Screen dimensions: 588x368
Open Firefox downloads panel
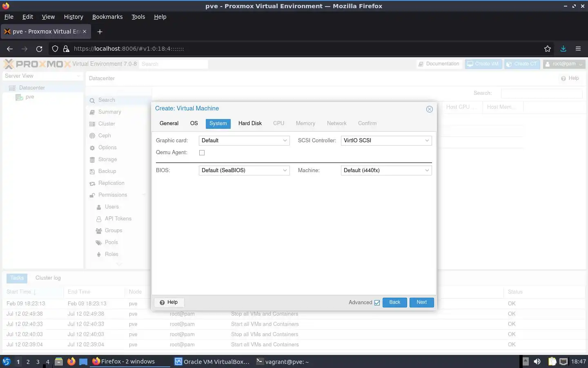coord(563,49)
